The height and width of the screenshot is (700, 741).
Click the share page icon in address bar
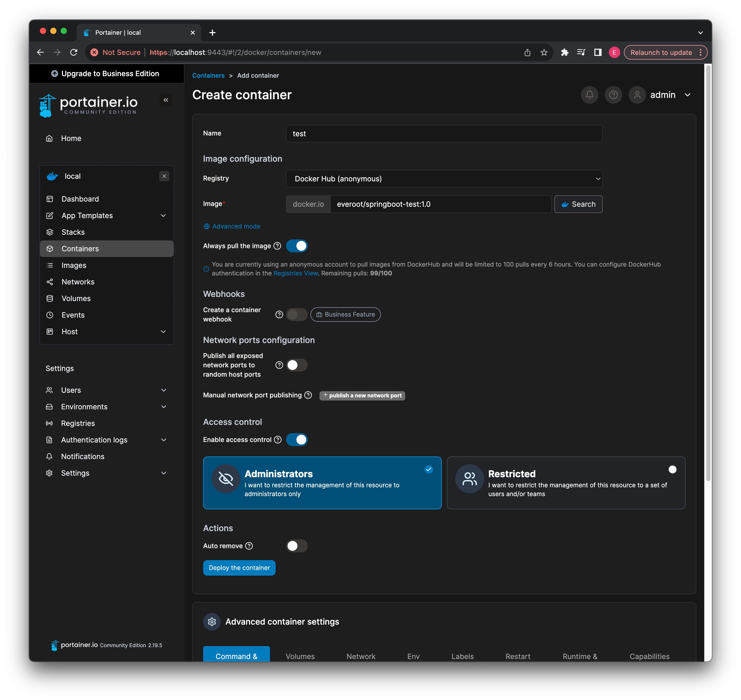tap(527, 53)
